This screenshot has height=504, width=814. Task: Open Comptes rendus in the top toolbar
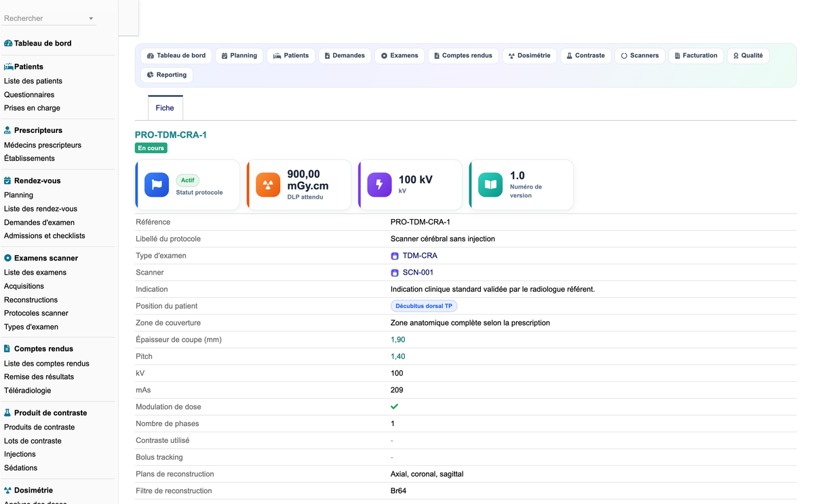463,56
